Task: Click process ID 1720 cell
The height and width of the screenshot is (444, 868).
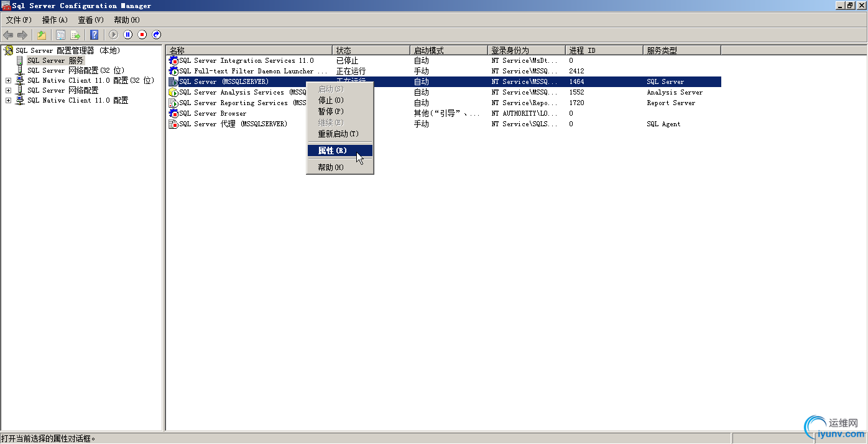Action: tap(576, 103)
